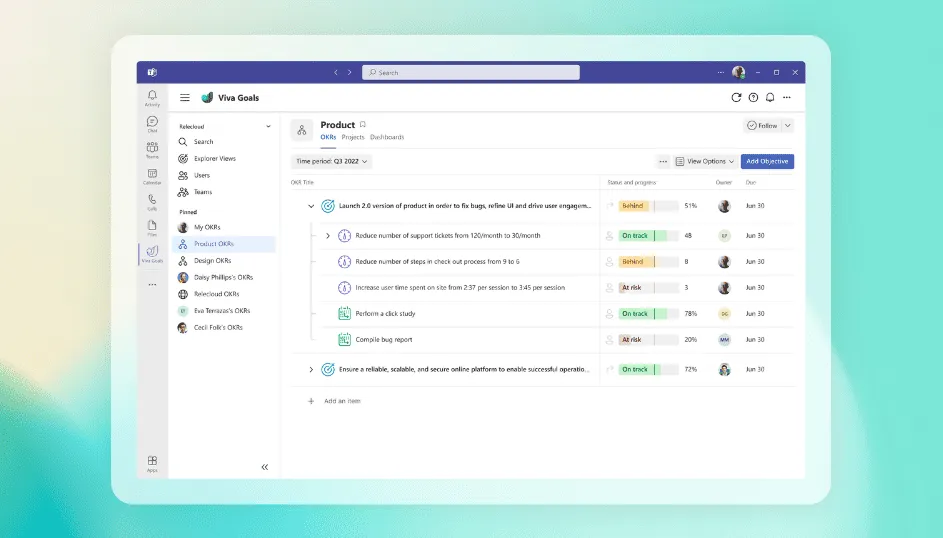The width and height of the screenshot is (943, 538).
Task: Open Calendar in the left rail
Action: click(x=152, y=175)
